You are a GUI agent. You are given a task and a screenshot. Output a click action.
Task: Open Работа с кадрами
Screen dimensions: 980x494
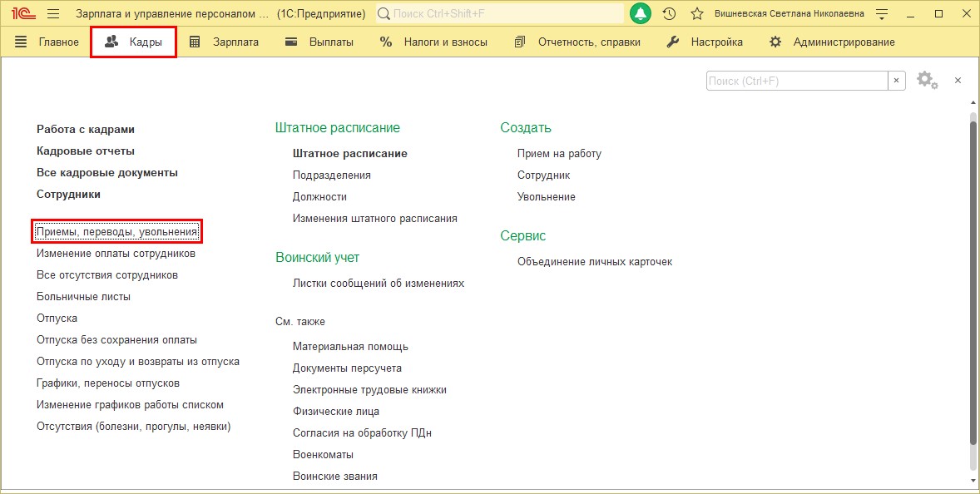tap(86, 129)
